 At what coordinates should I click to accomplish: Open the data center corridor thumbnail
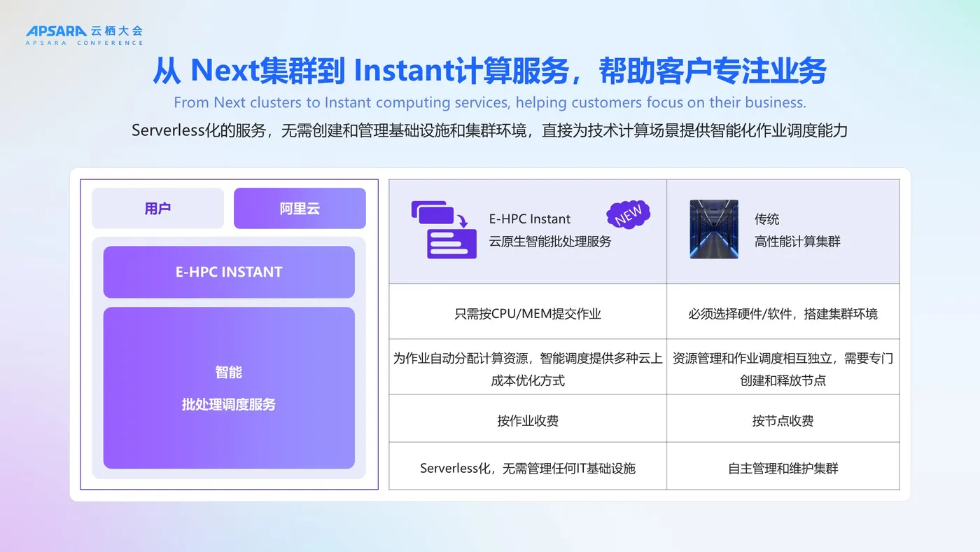tap(714, 230)
